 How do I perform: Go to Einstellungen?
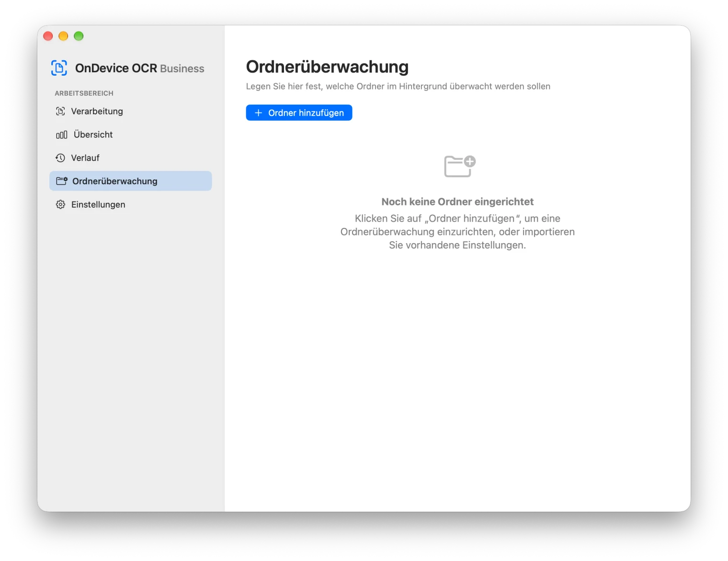coord(131,204)
